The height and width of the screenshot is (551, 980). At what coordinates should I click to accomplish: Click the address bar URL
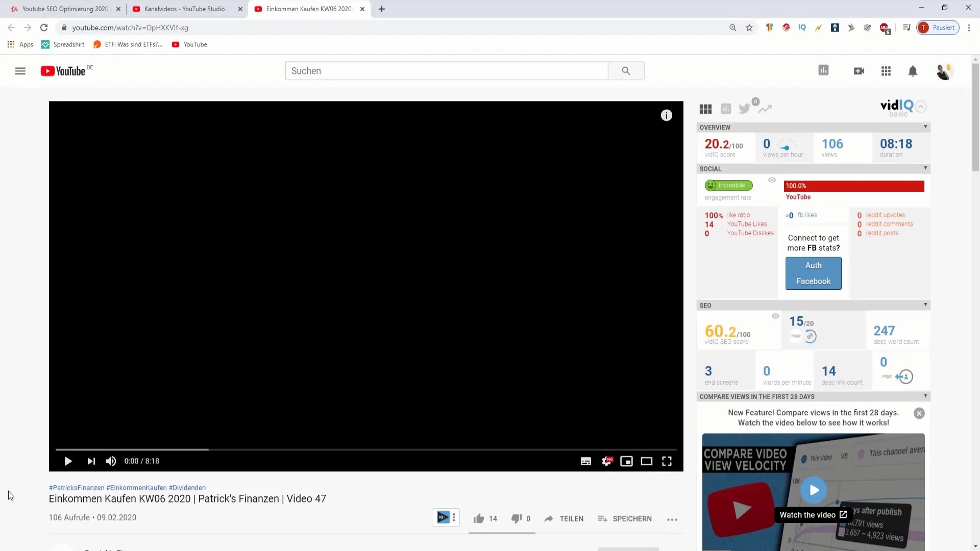click(130, 28)
